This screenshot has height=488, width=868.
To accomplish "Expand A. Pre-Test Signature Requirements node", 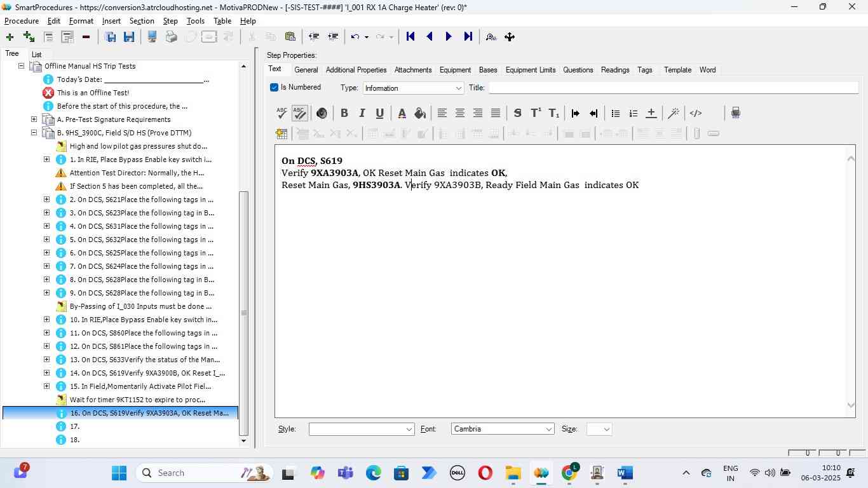I will (34, 119).
